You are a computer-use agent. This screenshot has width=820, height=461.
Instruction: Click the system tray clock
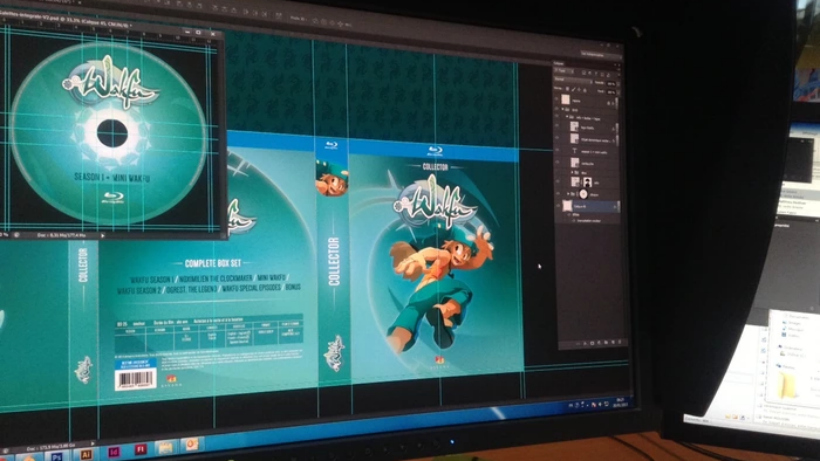(x=621, y=402)
